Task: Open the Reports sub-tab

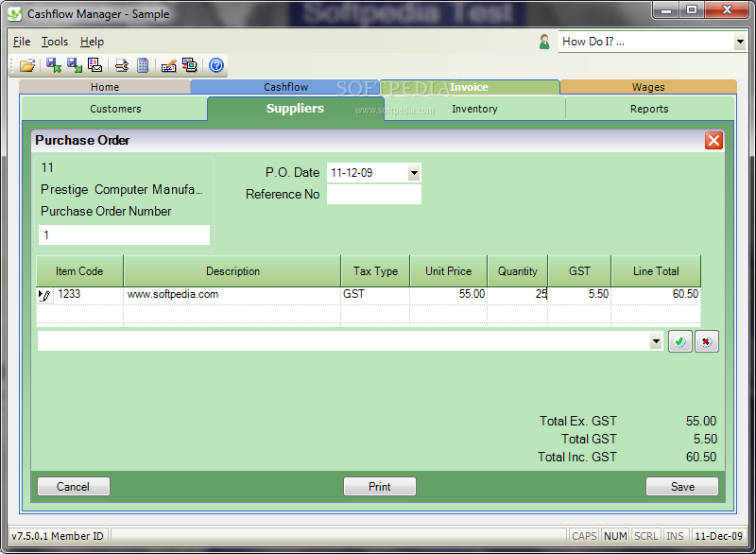Action: click(649, 109)
